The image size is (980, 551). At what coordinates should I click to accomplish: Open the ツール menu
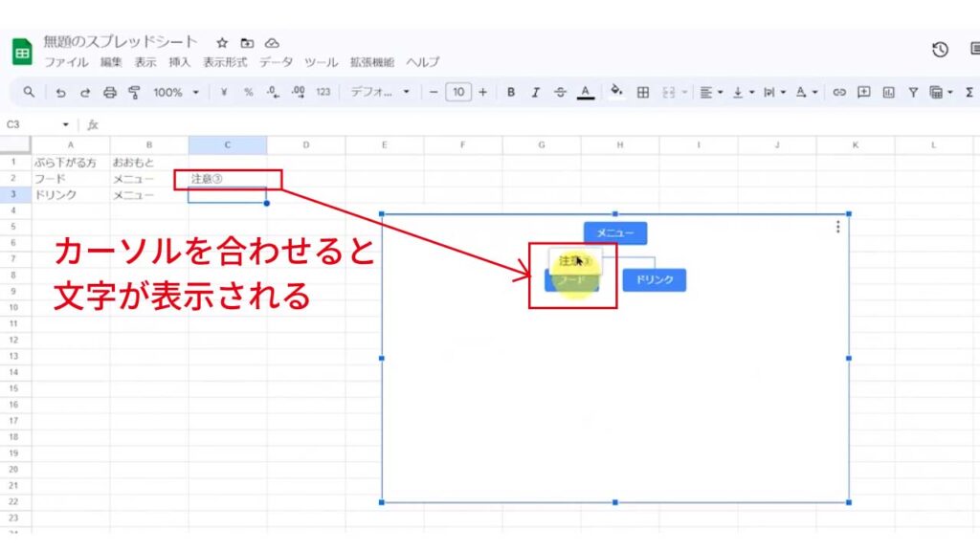321,62
